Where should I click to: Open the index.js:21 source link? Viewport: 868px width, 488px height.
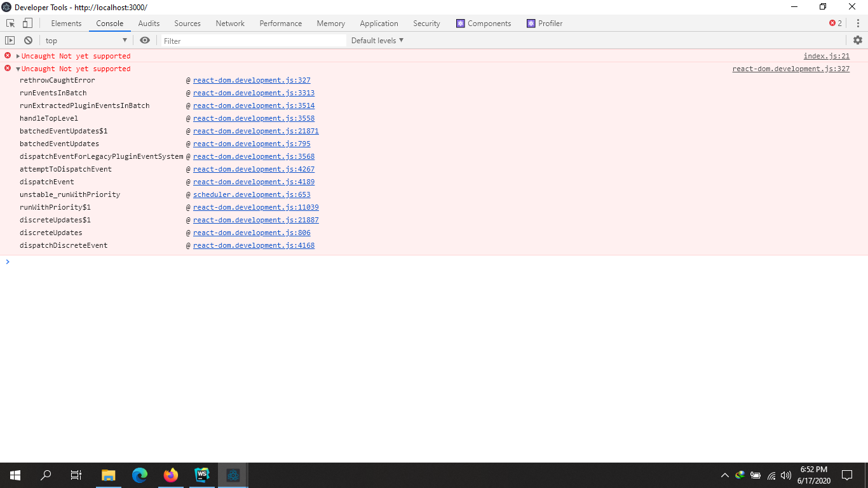826,56
